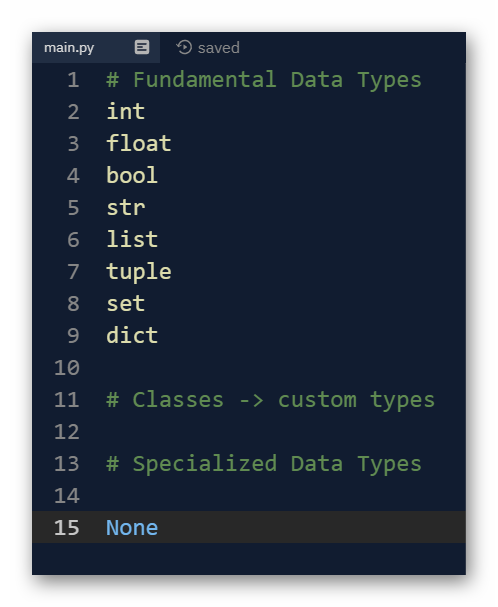
Task: Click the None keyword on line 15
Action: click(132, 528)
